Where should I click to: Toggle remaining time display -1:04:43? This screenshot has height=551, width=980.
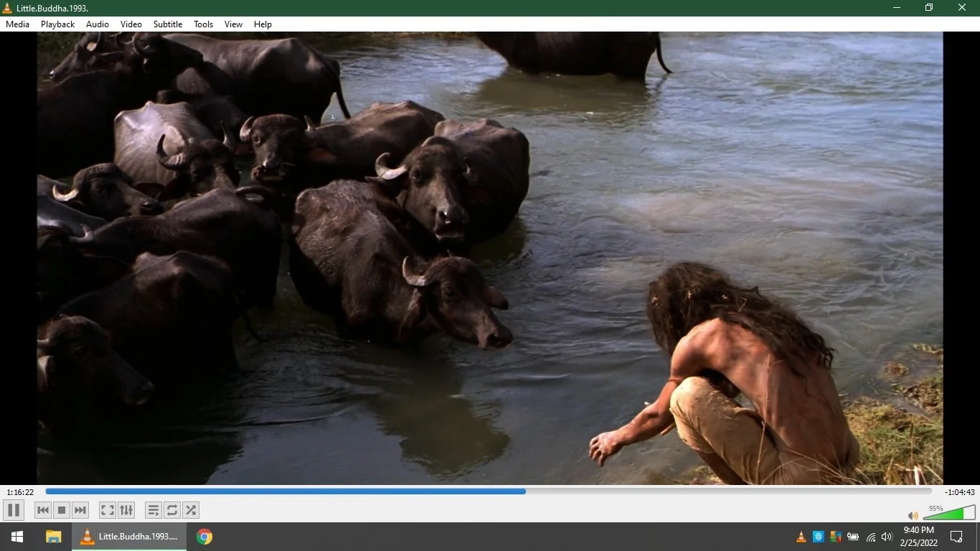click(960, 492)
